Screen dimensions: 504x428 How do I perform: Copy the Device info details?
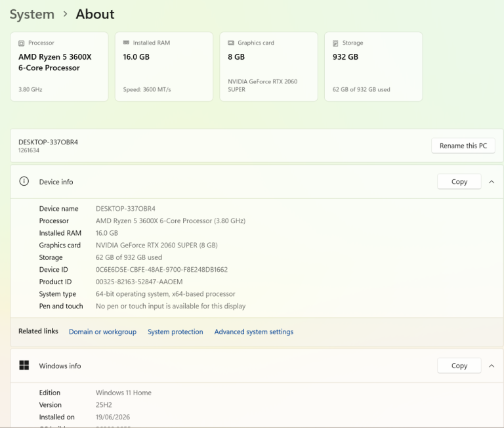click(x=459, y=182)
